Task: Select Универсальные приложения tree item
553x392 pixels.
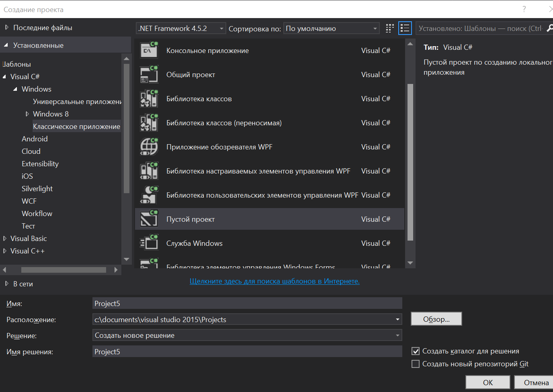Action: 77,101
